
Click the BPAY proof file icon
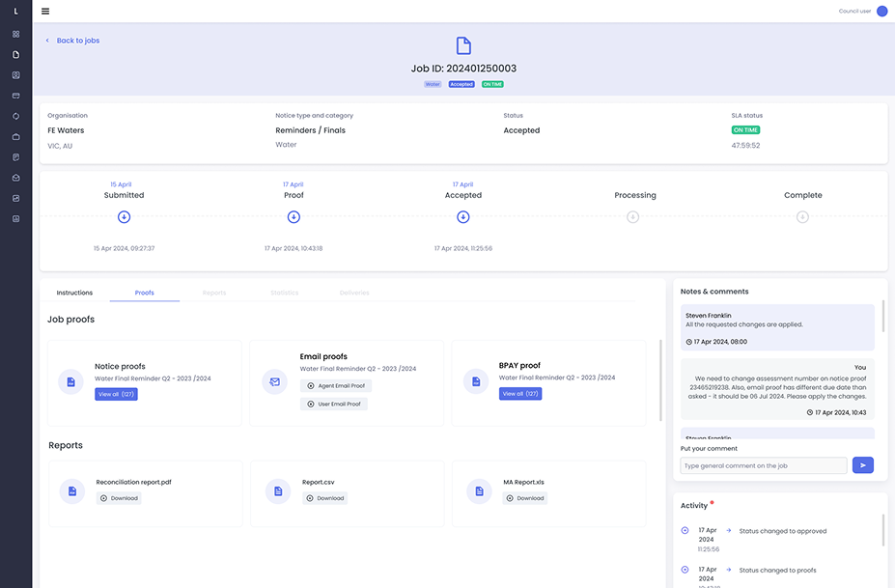[475, 381]
